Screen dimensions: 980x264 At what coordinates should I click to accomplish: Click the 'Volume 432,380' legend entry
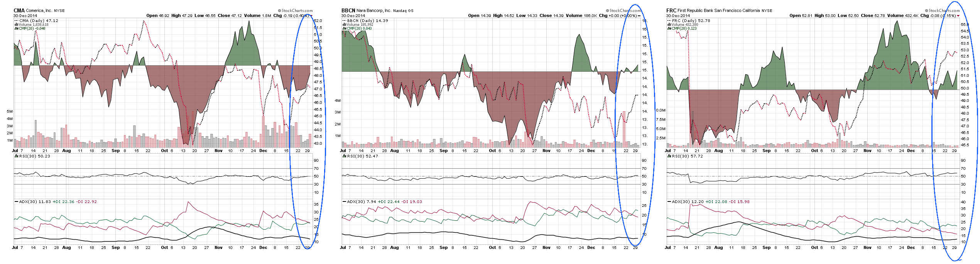685,24
